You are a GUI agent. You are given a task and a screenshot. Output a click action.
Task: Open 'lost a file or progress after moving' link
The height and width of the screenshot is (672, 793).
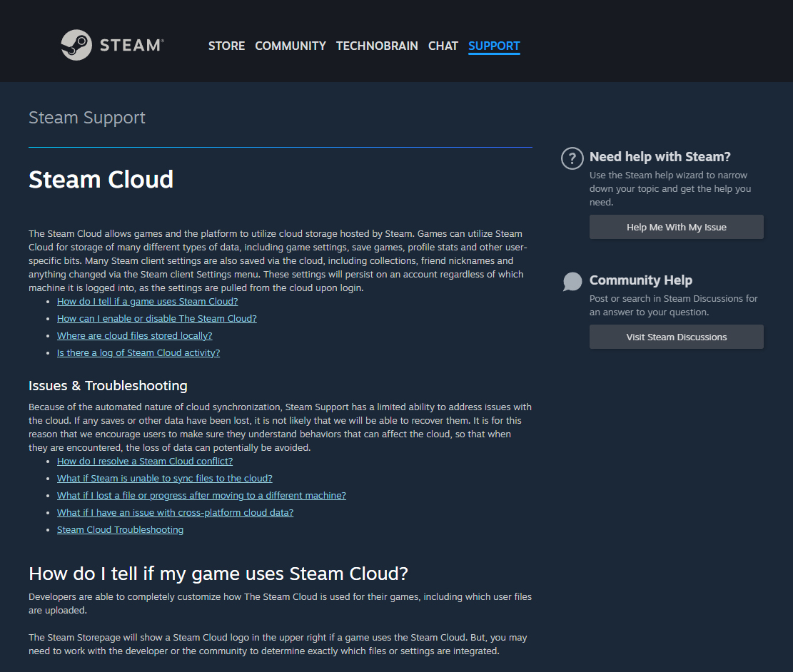[x=201, y=496]
